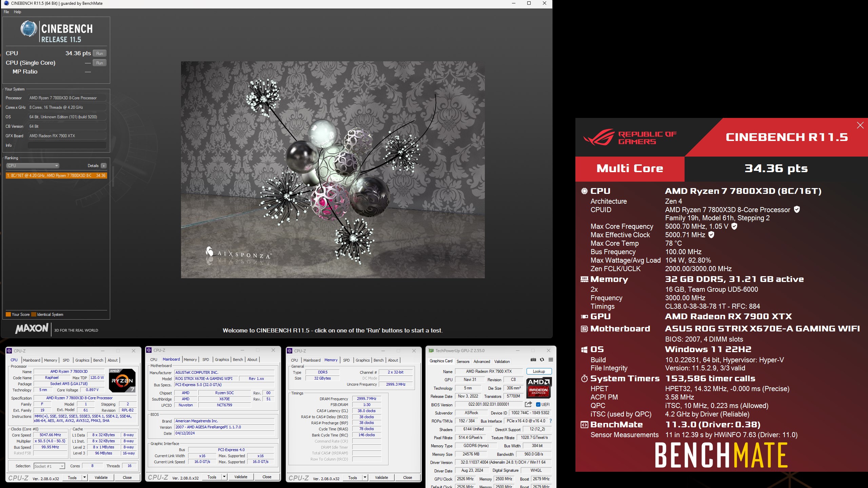
Task: Click Close in CPU-Z CPU window
Action: click(x=127, y=477)
